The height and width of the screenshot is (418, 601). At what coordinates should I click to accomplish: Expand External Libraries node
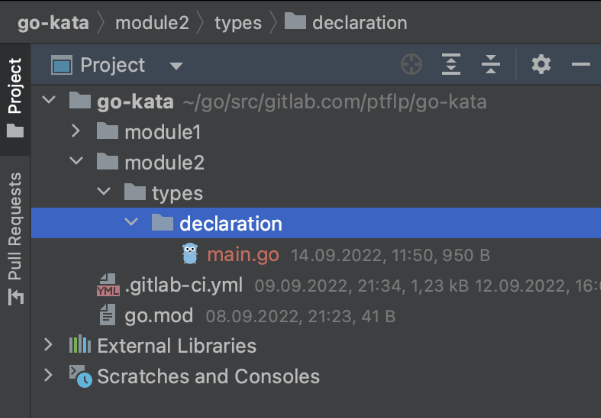pos(48,346)
